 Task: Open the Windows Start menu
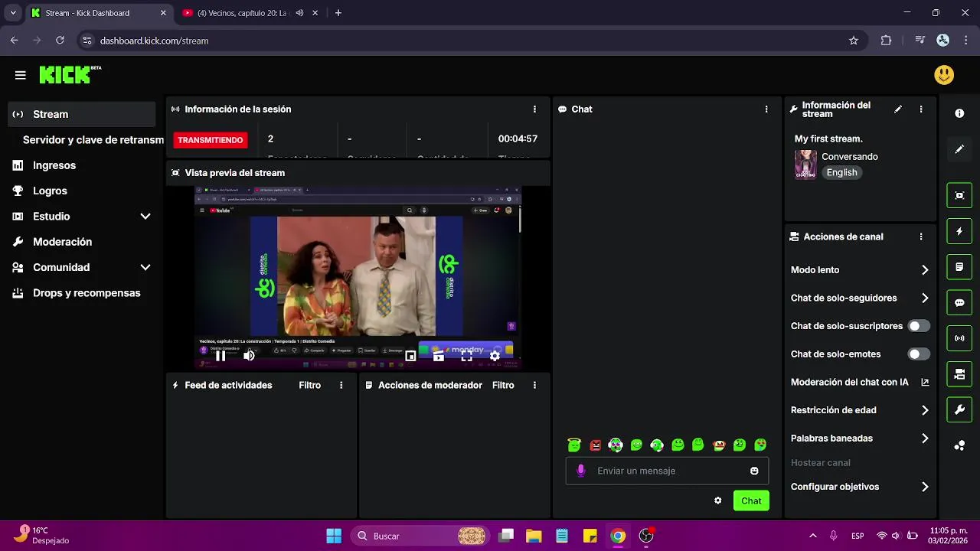click(x=334, y=536)
